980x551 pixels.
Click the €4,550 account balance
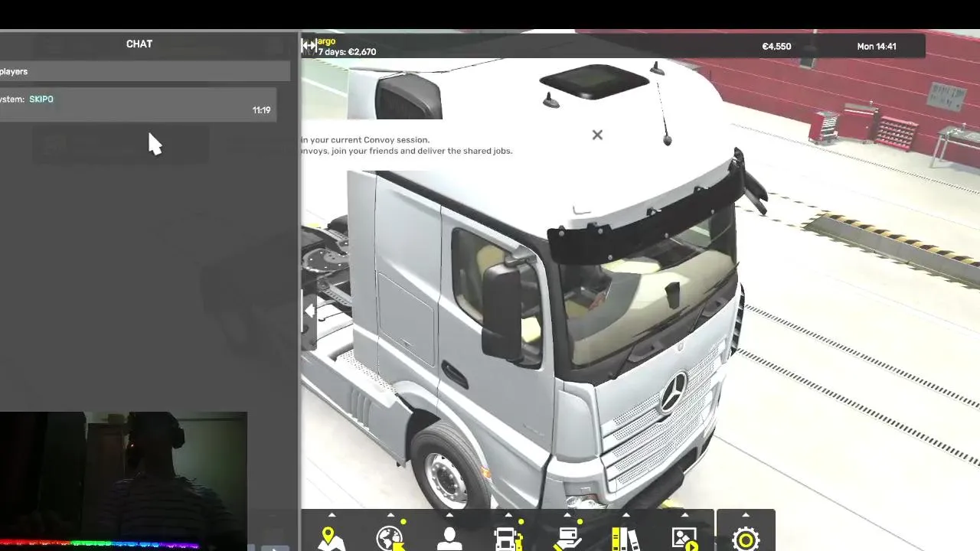click(x=776, y=47)
